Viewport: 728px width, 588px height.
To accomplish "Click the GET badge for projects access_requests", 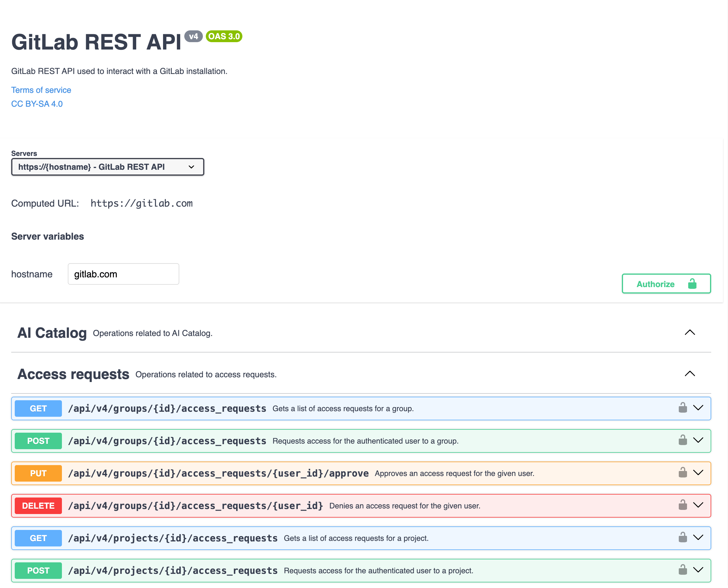I will (x=38, y=538).
